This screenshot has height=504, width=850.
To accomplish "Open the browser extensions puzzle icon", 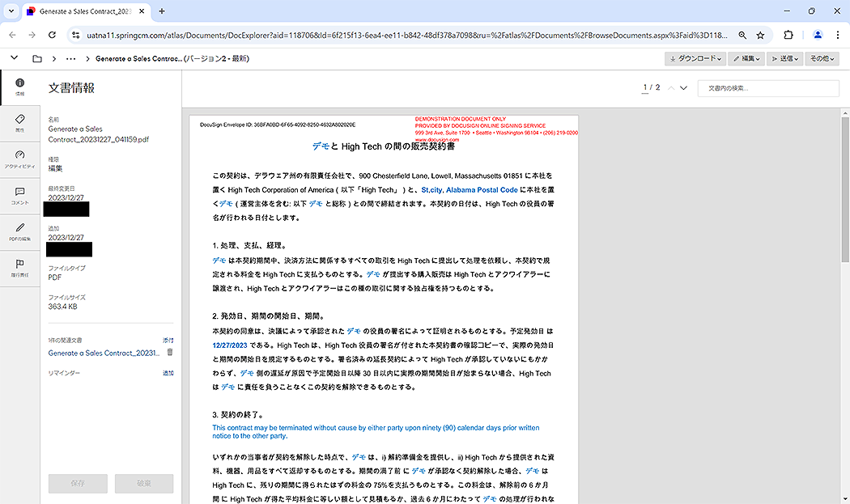I will [788, 36].
